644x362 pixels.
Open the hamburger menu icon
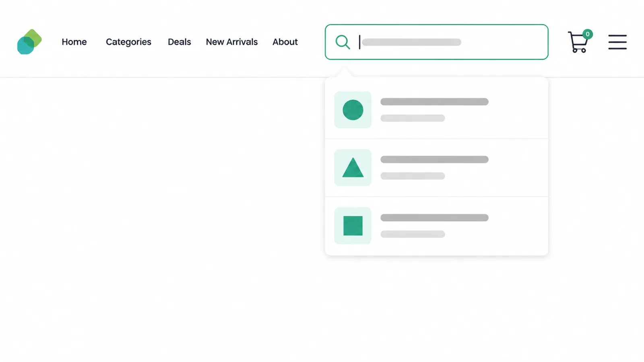pyautogui.click(x=617, y=42)
